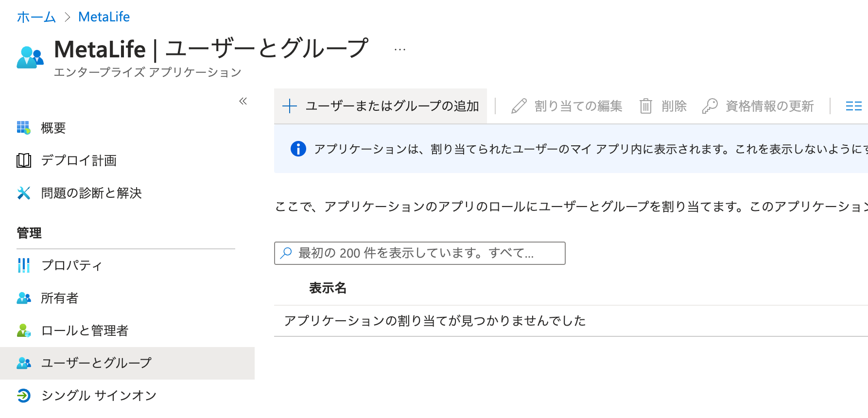The width and height of the screenshot is (868, 418).
Task: Click ユーザーまたはグループの追加 button
Action: point(381,106)
